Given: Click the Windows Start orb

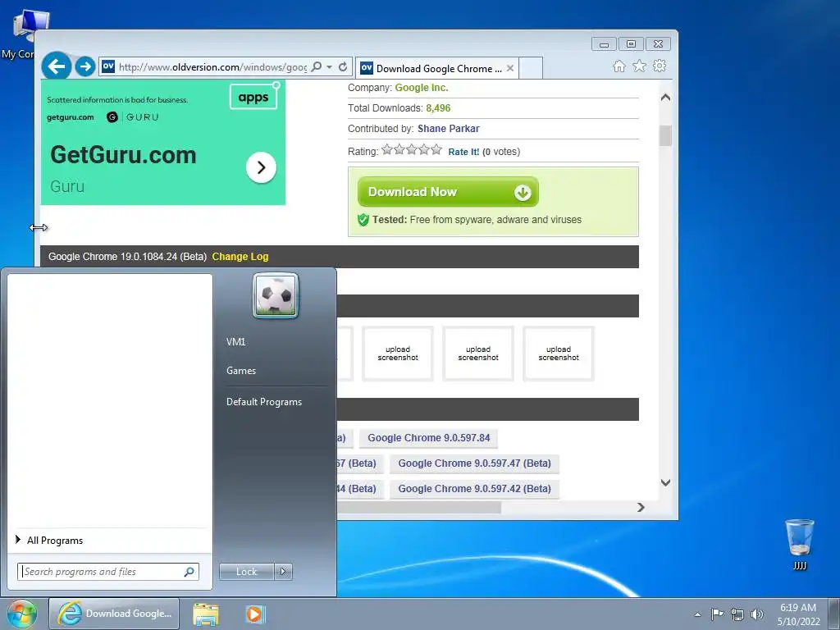Looking at the screenshot, I should coord(21,614).
